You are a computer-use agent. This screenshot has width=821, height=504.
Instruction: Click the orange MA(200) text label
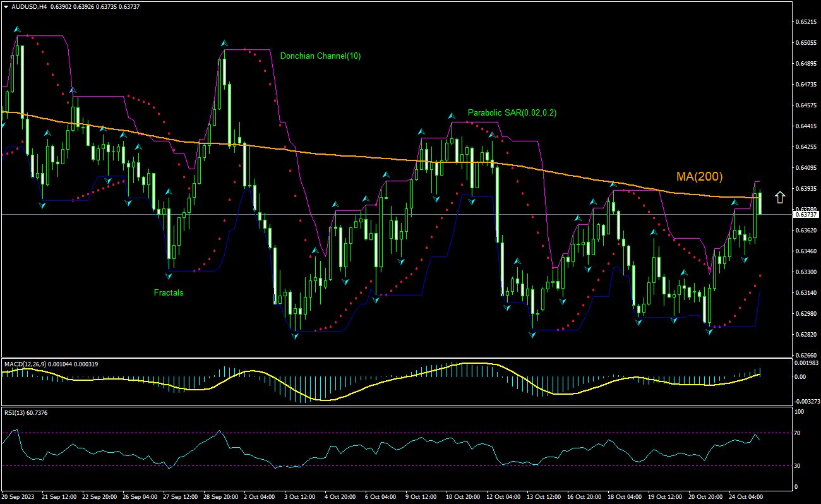[x=698, y=177]
